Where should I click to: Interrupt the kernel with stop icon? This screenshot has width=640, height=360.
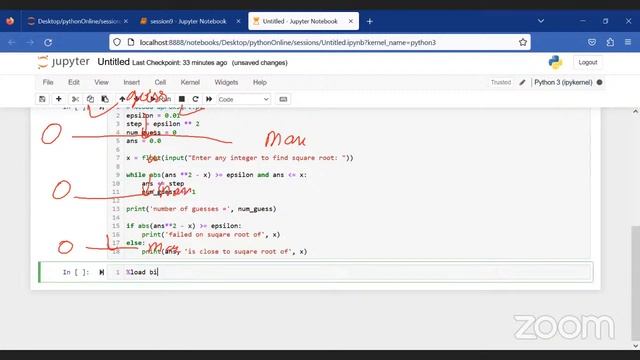[182, 99]
